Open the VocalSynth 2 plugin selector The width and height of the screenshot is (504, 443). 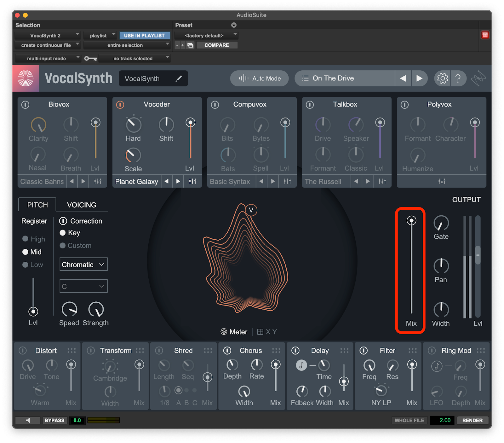(48, 35)
